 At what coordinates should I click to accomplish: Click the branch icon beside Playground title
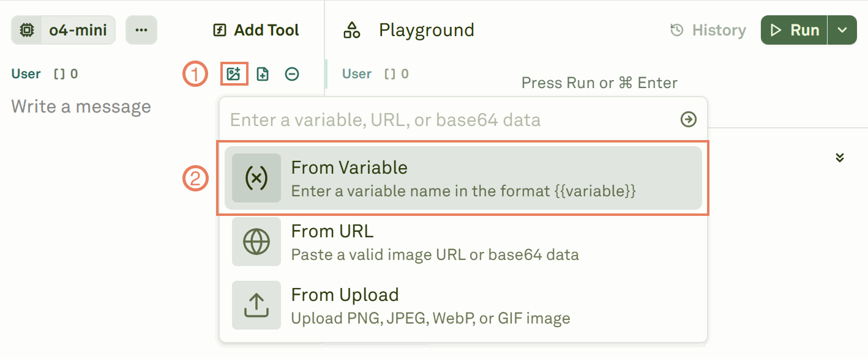click(x=351, y=29)
